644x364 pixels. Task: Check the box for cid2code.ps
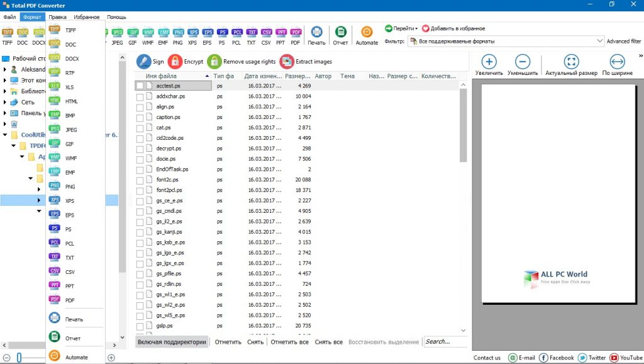[140, 138]
